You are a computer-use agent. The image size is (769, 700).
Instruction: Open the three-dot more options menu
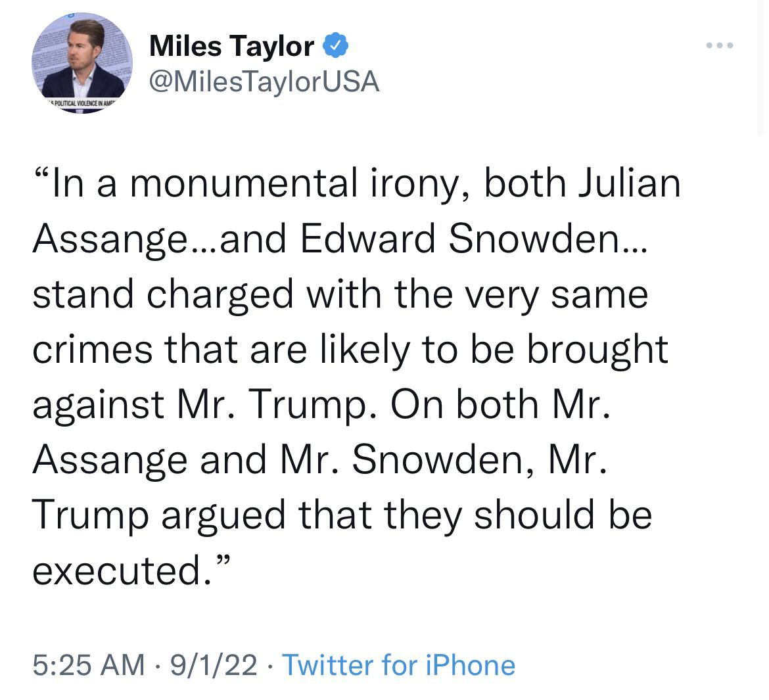click(719, 45)
